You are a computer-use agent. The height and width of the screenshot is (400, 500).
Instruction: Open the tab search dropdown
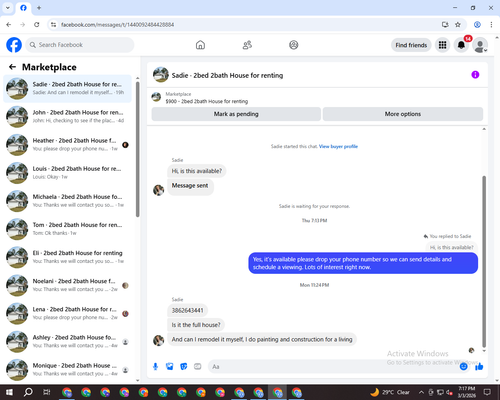8,8
